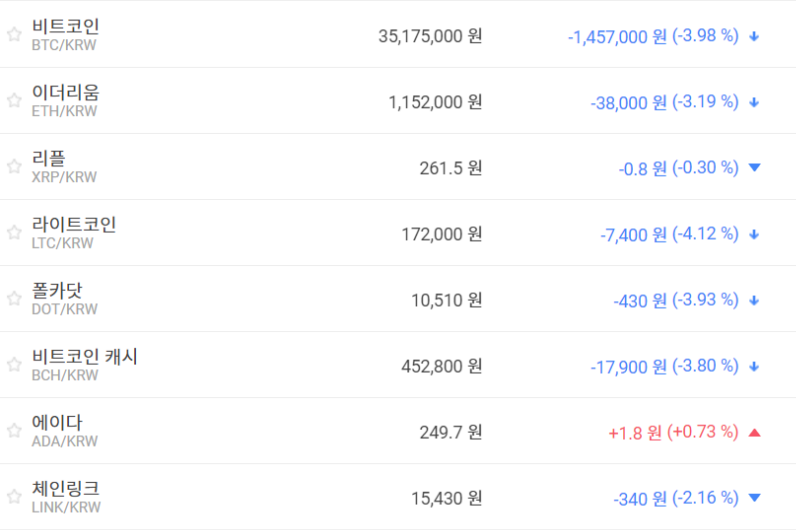Click the down triangle on 체인링크 row
The height and width of the screenshot is (530, 796).
pyautogui.click(x=755, y=498)
